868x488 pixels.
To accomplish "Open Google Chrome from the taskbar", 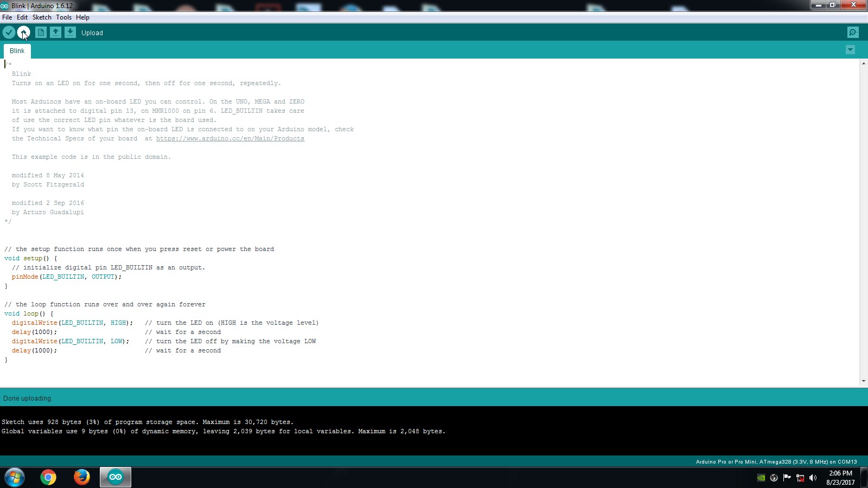I will point(48,478).
